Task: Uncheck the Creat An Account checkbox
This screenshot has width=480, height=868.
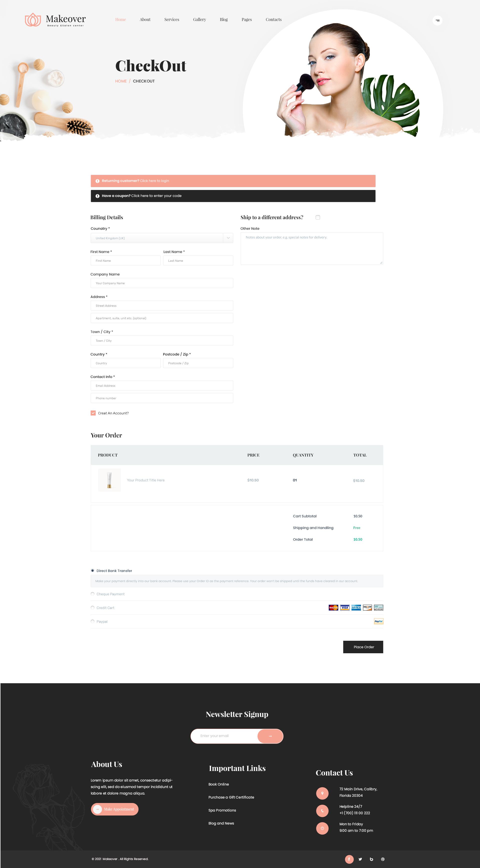Action: (x=93, y=413)
